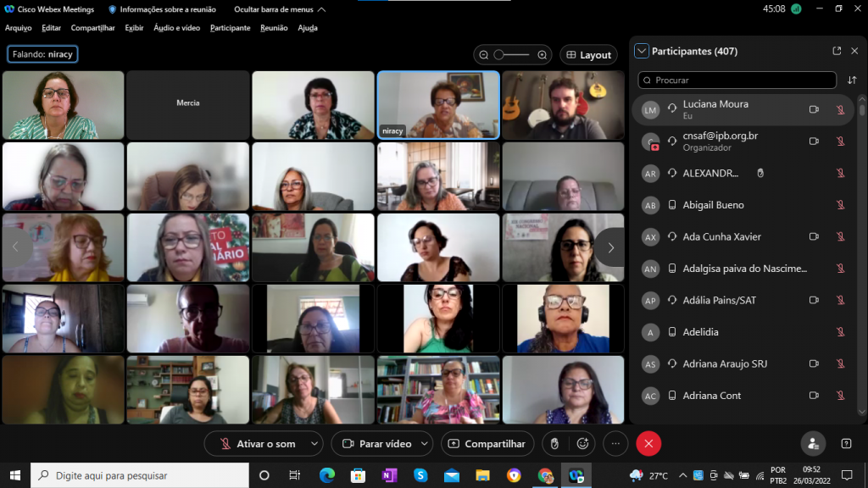Image resolution: width=868 pixels, height=488 pixels.
Task: Click the sort participants arrows icon
Action: pyautogui.click(x=852, y=80)
